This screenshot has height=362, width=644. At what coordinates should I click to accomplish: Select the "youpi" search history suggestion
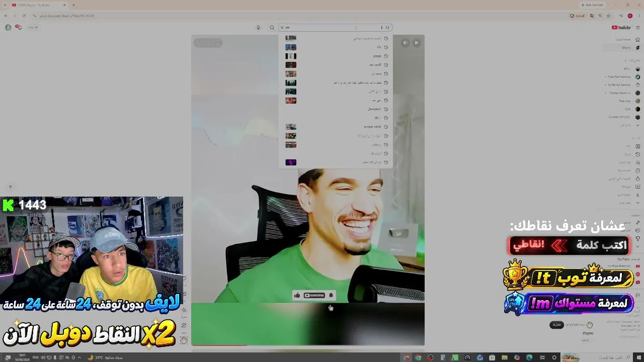335,56
